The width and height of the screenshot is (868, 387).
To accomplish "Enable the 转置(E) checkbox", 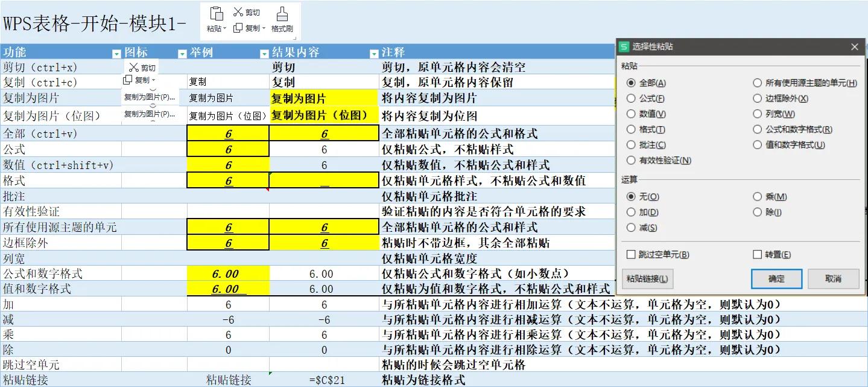I will click(758, 255).
